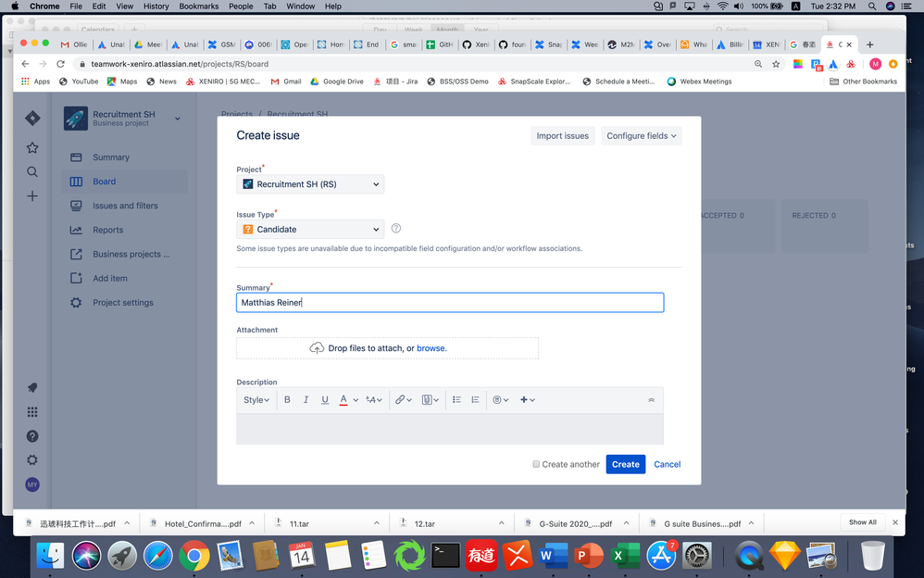Open the Google Drive bookmark
Viewport: 924px width, 578px height.
point(336,82)
